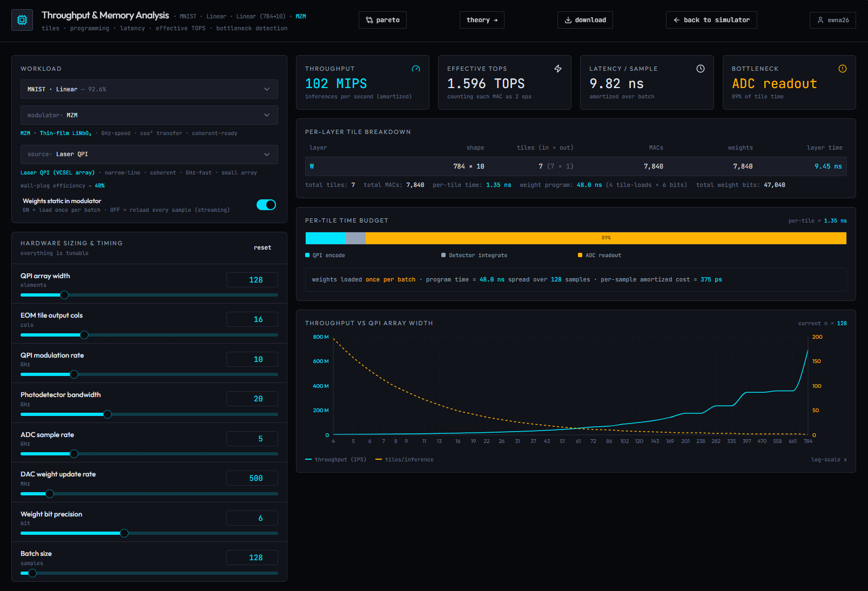The width and height of the screenshot is (868, 591).
Task: Click the Photodetector bandwidth slider handle
Action: tap(107, 414)
